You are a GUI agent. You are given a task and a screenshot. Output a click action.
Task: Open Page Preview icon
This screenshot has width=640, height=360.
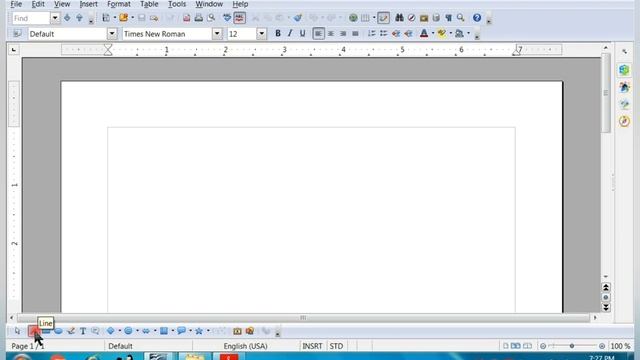(211, 18)
